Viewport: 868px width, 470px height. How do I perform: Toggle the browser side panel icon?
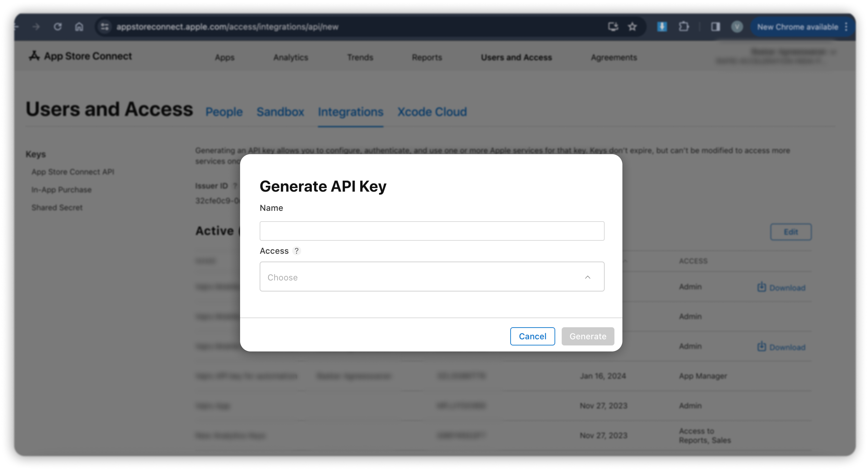715,27
